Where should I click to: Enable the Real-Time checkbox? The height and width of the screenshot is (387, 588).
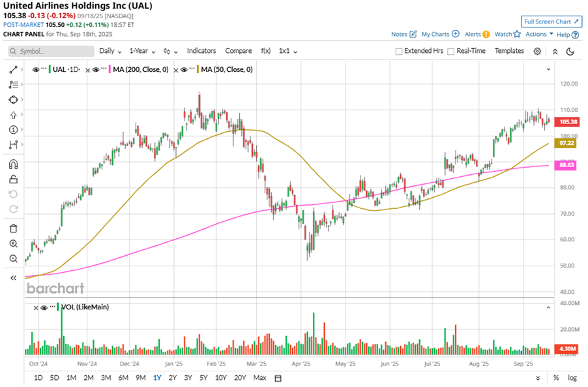tap(450, 52)
